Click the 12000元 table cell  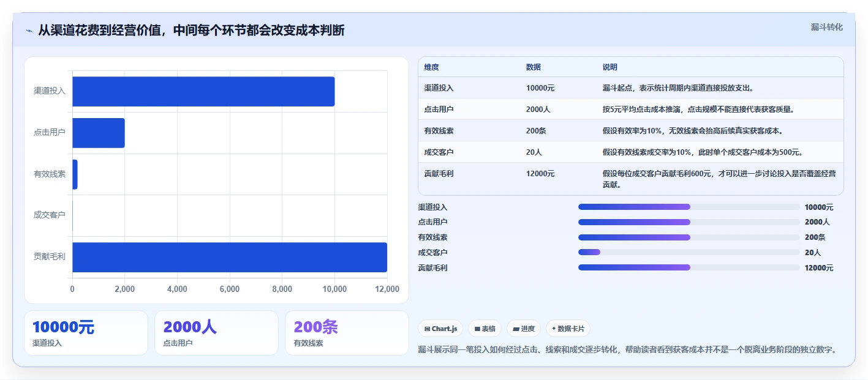[x=540, y=174]
